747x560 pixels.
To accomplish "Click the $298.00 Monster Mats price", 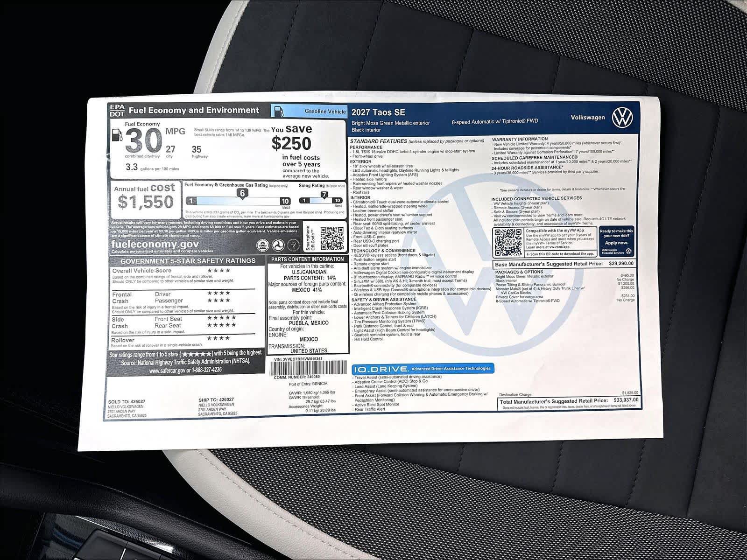I will pos(627,288).
